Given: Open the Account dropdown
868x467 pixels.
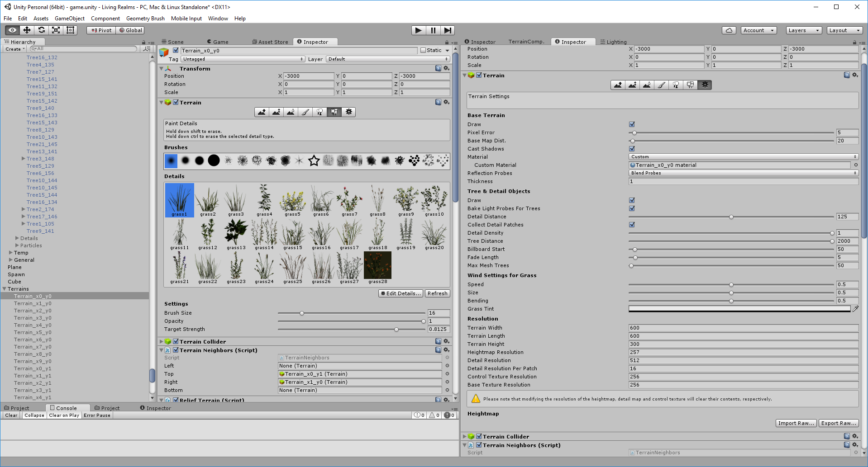Looking at the screenshot, I should (x=759, y=30).
